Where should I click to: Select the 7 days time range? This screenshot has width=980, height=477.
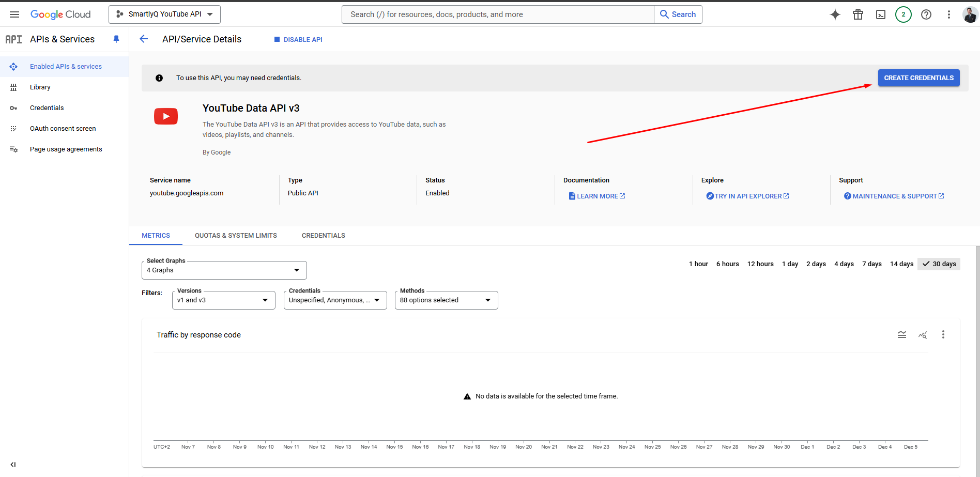pyautogui.click(x=872, y=264)
